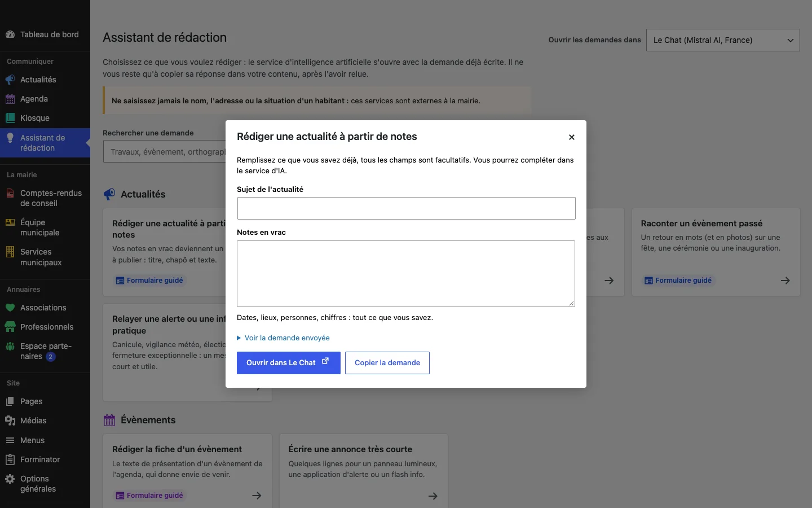Click the 'Rechercher une demande' search field
This screenshot has width=812, height=508.
pyautogui.click(x=165, y=152)
